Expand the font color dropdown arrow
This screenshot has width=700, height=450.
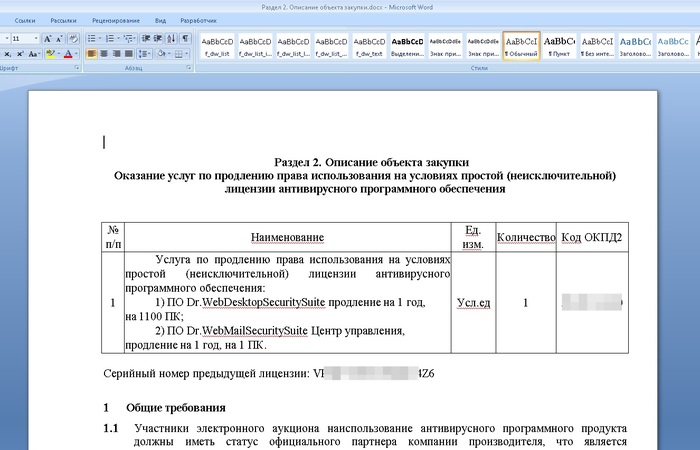point(77,54)
